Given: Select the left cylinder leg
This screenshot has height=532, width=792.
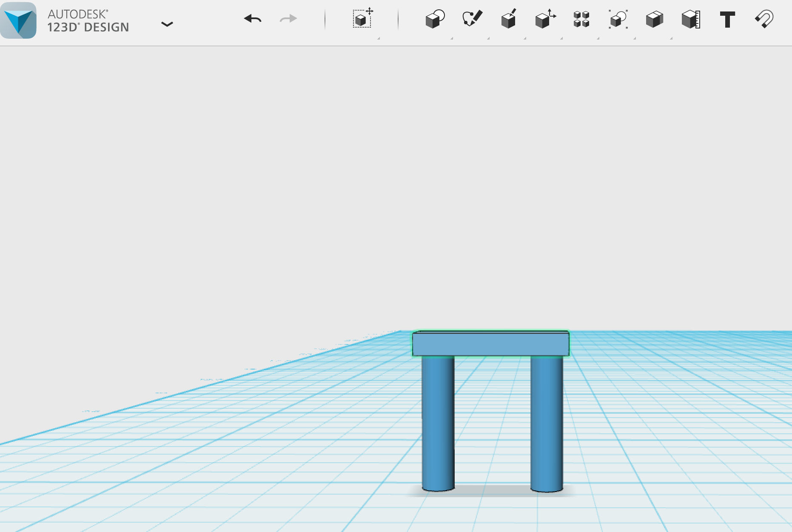Looking at the screenshot, I should (438, 424).
